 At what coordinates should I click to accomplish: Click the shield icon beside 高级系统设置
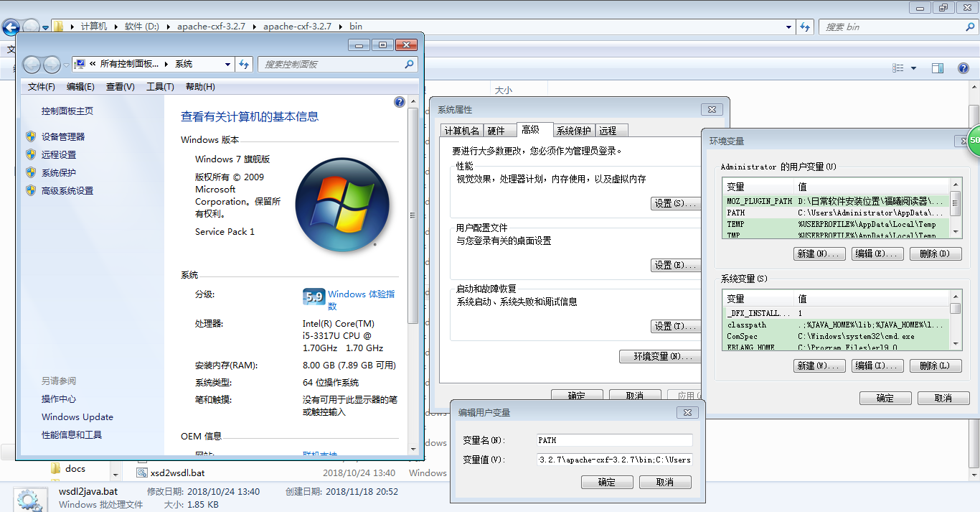31,190
